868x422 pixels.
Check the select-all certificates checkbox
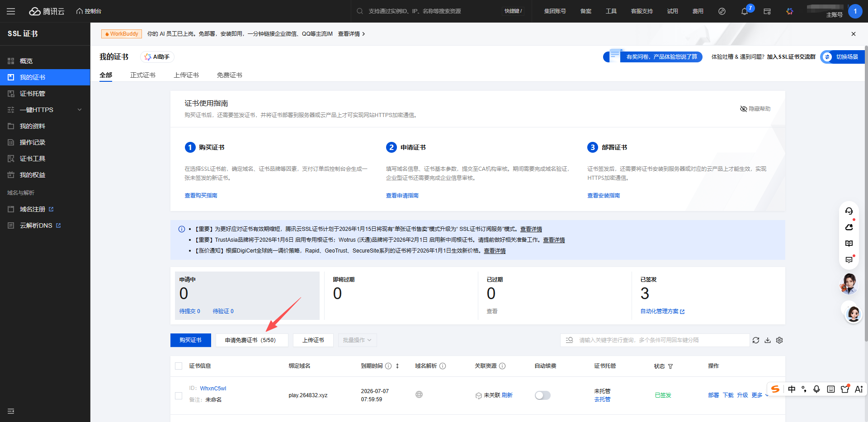tap(179, 366)
